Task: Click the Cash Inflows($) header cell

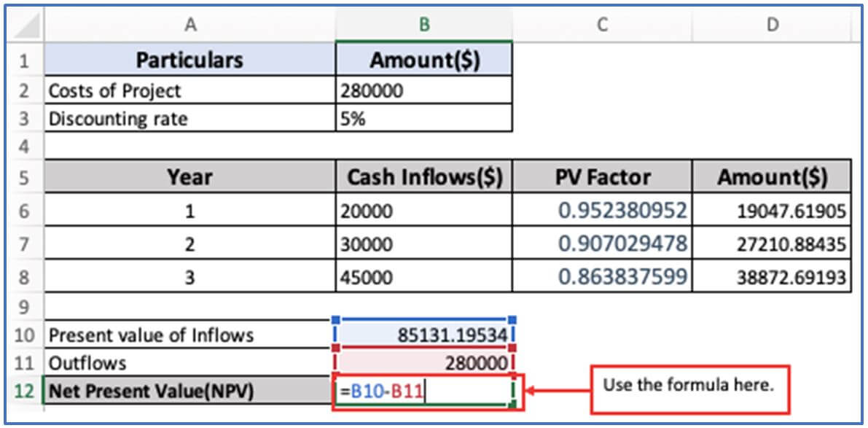Action: [x=424, y=177]
